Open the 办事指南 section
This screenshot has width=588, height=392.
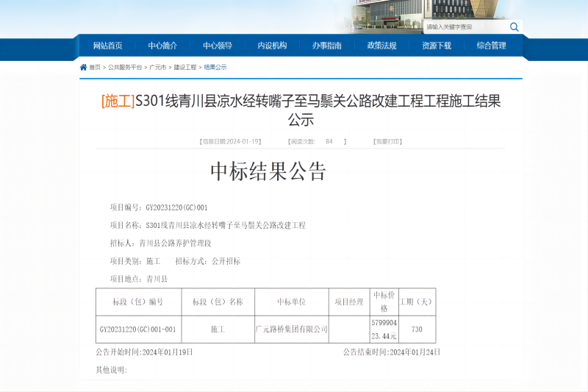pyautogui.click(x=326, y=46)
